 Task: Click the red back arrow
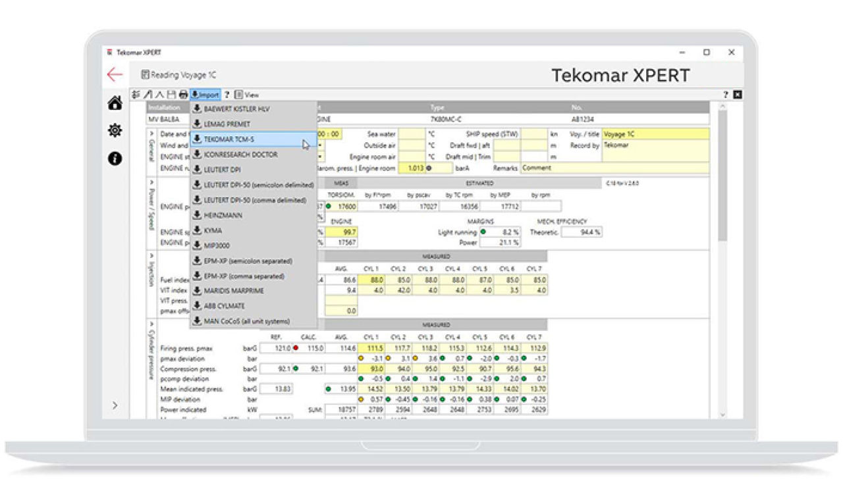point(115,74)
